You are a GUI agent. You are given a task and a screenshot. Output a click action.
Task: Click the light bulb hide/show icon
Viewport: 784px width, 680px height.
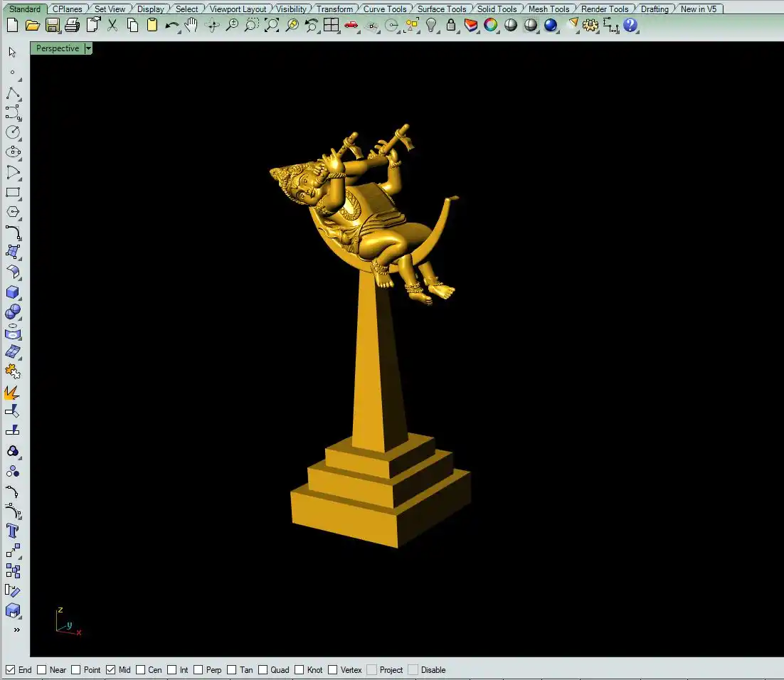[x=431, y=26]
